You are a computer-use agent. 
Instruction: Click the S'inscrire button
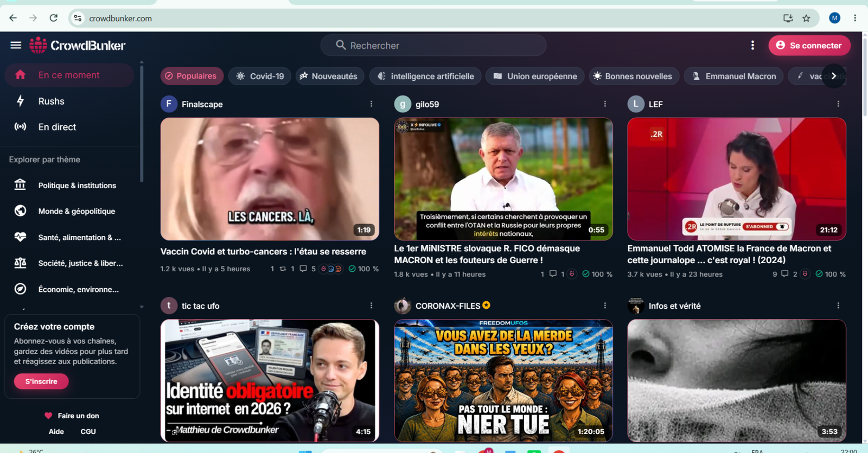(x=41, y=381)
